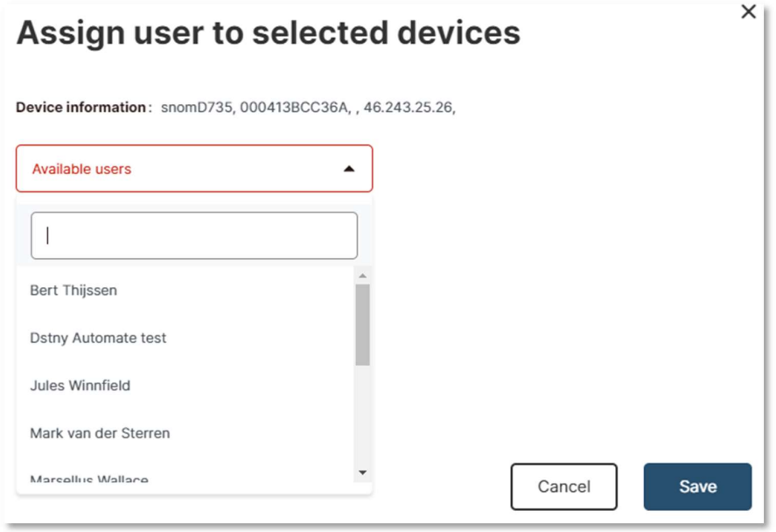This screenshot has height=532, width=776.
Task: Click the Assign user to selected devices heading
Action: (269, 33)
